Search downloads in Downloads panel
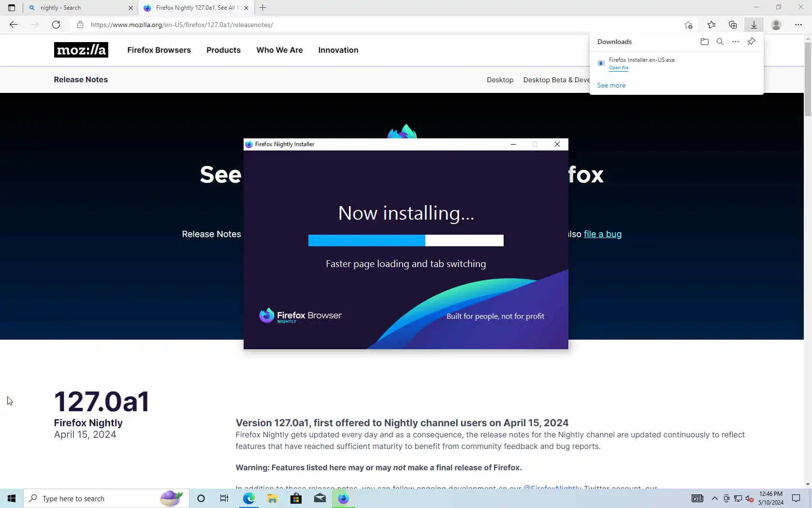This screenshot has width=812, height=508. coord(720,42)
